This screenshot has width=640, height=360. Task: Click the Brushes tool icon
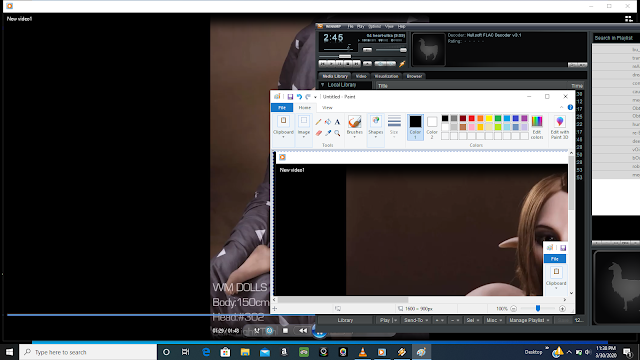pos(354,122)
